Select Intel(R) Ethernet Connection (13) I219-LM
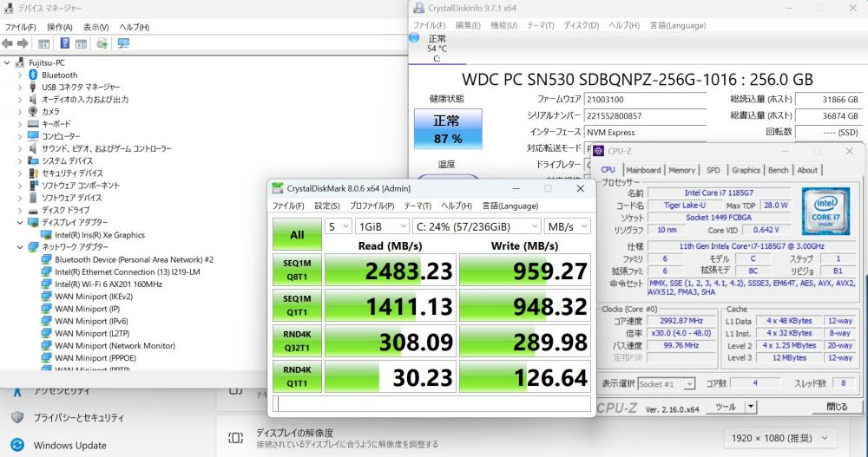Screen dimensions: 868x457 pos(128,271)
